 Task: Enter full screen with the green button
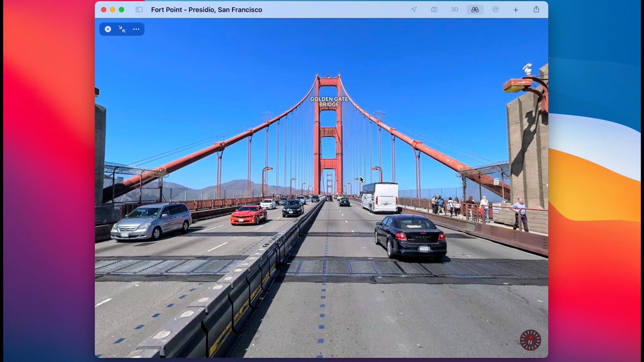point(121,10)
